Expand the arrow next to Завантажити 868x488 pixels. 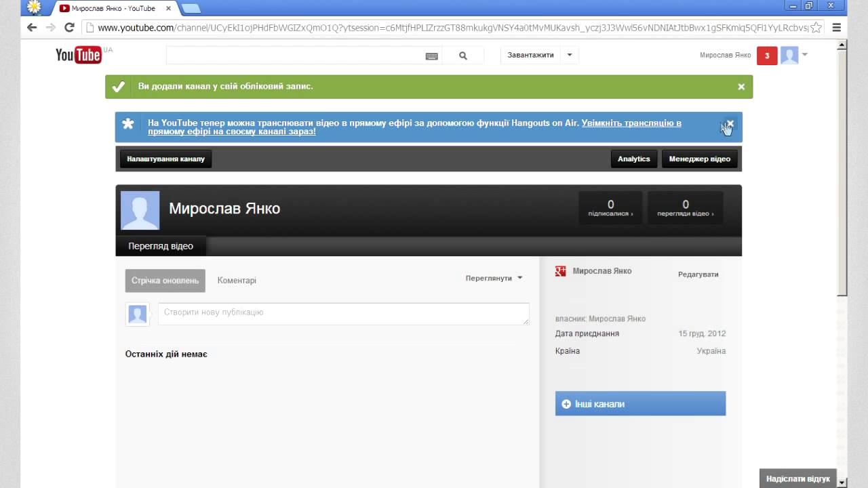570,56
